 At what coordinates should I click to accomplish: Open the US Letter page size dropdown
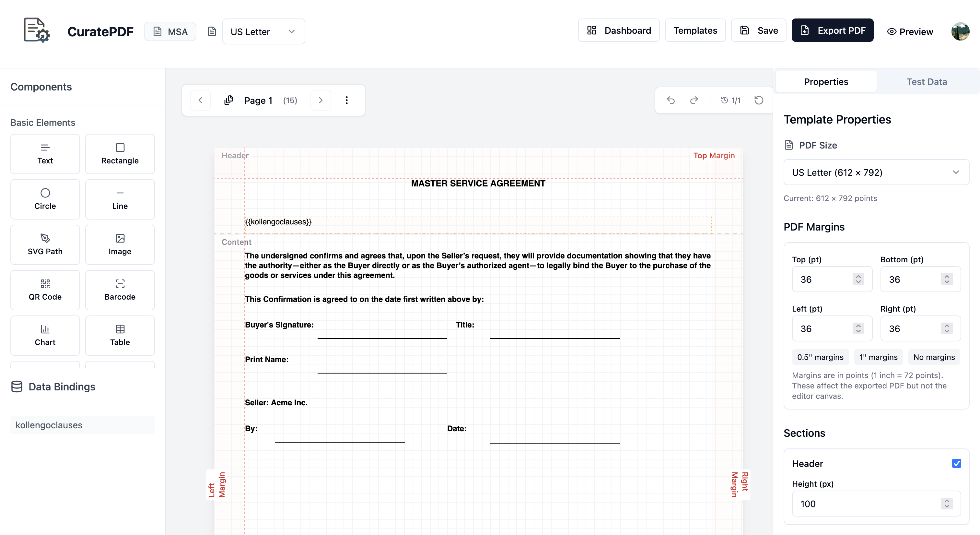click(x=263, y=31)
